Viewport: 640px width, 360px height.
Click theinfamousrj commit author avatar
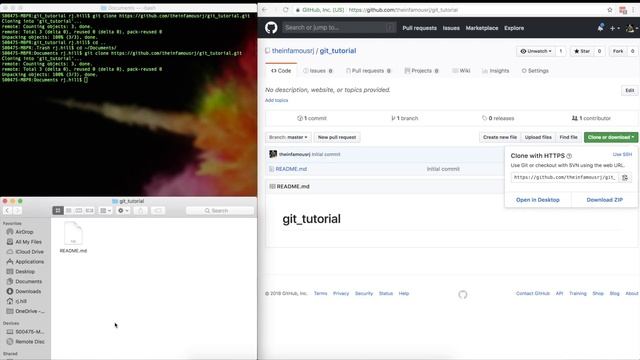coord(273,154)
